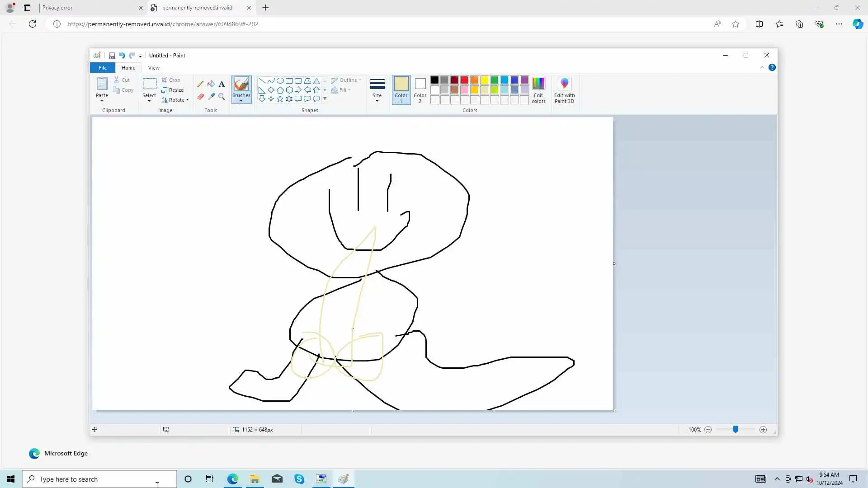Choose the five-point star shape
This screenshot has width=868, height=488.
tap(280, 99)
